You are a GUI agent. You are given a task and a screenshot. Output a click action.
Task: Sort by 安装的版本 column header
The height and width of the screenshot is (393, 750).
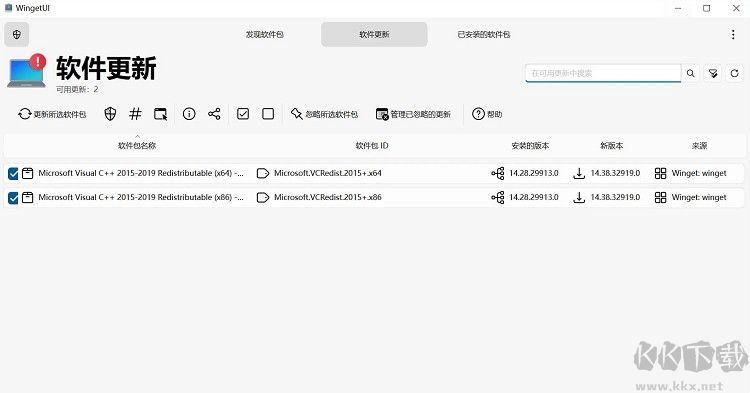[x=530, y=145]
